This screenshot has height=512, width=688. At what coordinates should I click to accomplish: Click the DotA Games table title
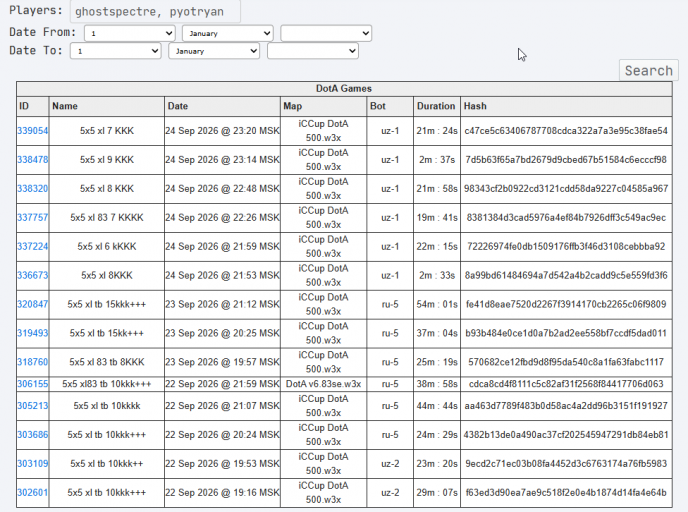tap(344, 89)
